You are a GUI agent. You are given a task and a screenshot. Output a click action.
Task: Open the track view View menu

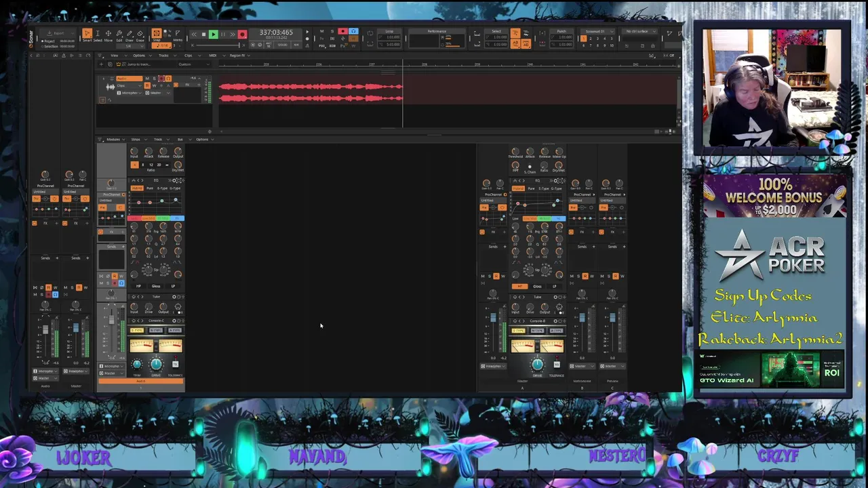(x=117, y=56)
